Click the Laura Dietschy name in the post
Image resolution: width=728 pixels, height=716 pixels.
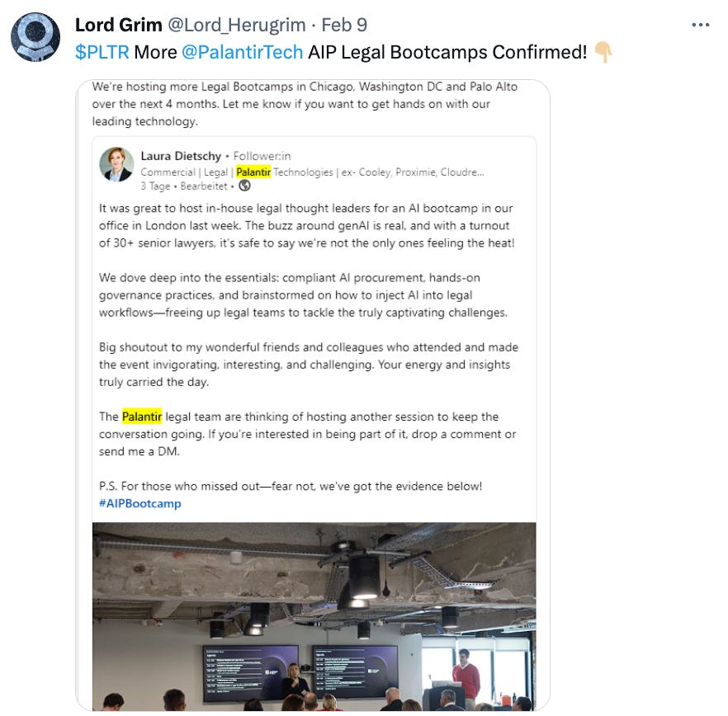(x=181, y=156)
